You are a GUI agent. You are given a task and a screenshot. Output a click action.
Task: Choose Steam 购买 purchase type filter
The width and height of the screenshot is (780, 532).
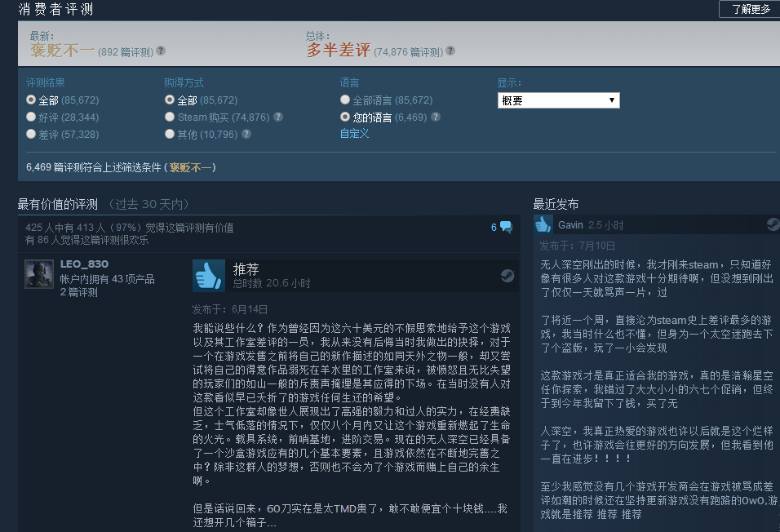[170, 117]
